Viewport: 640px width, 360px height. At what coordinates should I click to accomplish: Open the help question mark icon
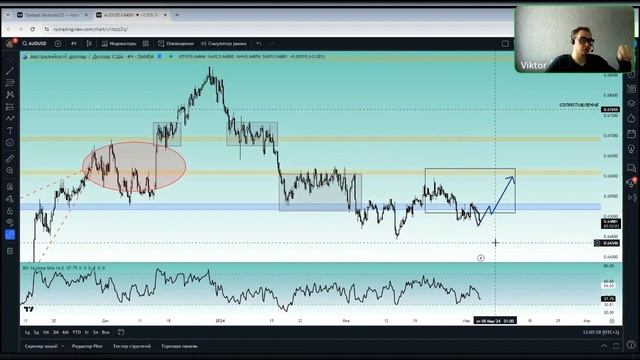631,344
